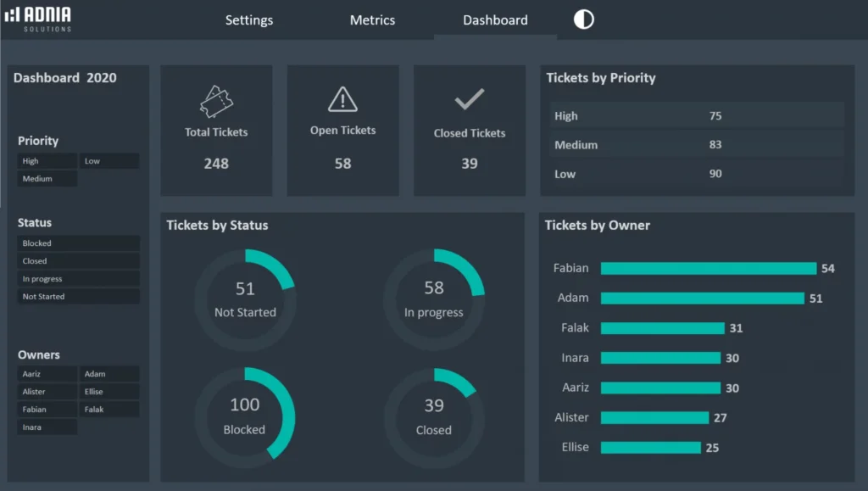The height and width of the screenshot is (491, 868).
Task: Filter by owner Fabian
Action: [x=47, y=409]
